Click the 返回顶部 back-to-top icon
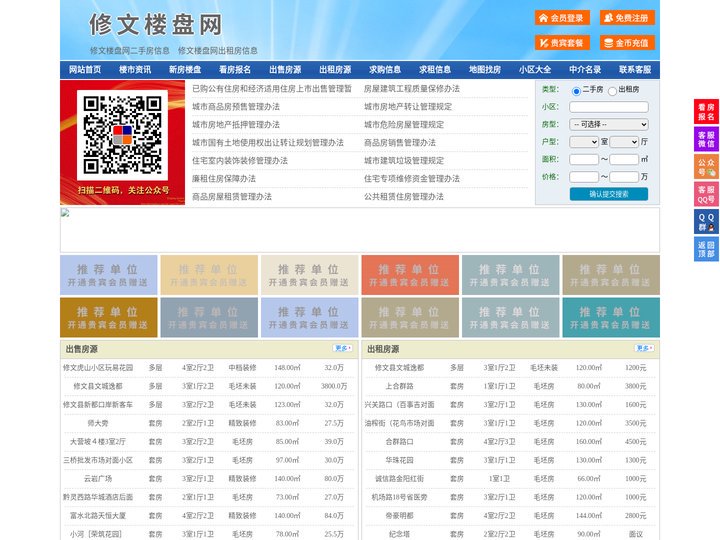720x540 pixels. (x=706, y=249)
